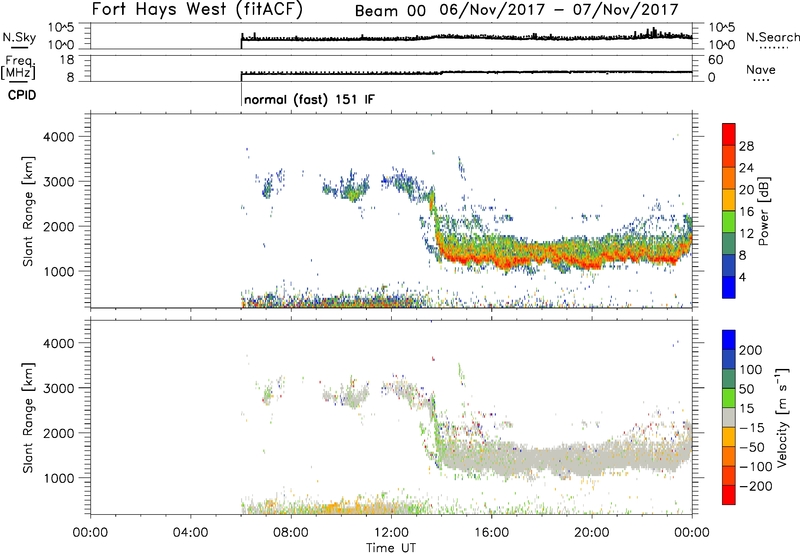Click the 'N.Sky' legend label
The height and width of the screenshot is (554, 800).
coord(19,37)
